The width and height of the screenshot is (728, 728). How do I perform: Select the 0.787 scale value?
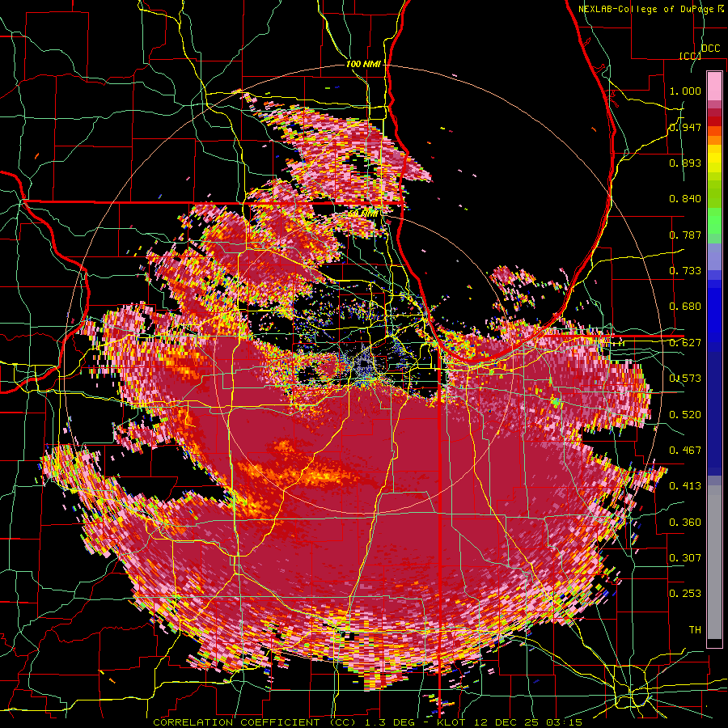(685, 235)
